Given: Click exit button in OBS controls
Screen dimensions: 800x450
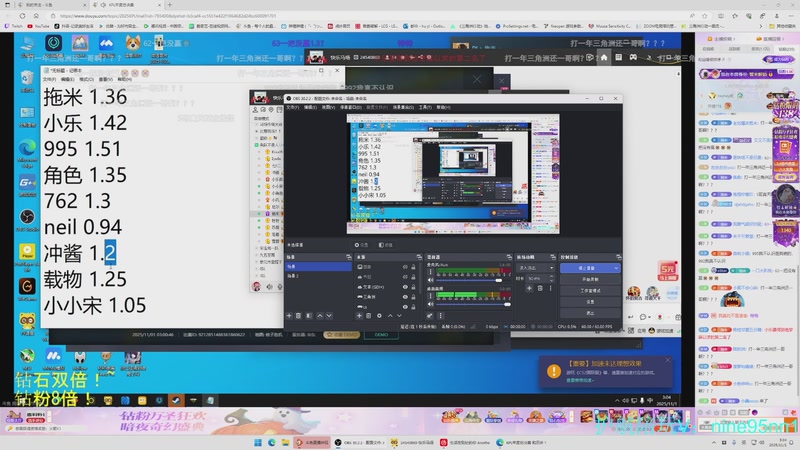Looking at the screenshot, I should [590, 313].
